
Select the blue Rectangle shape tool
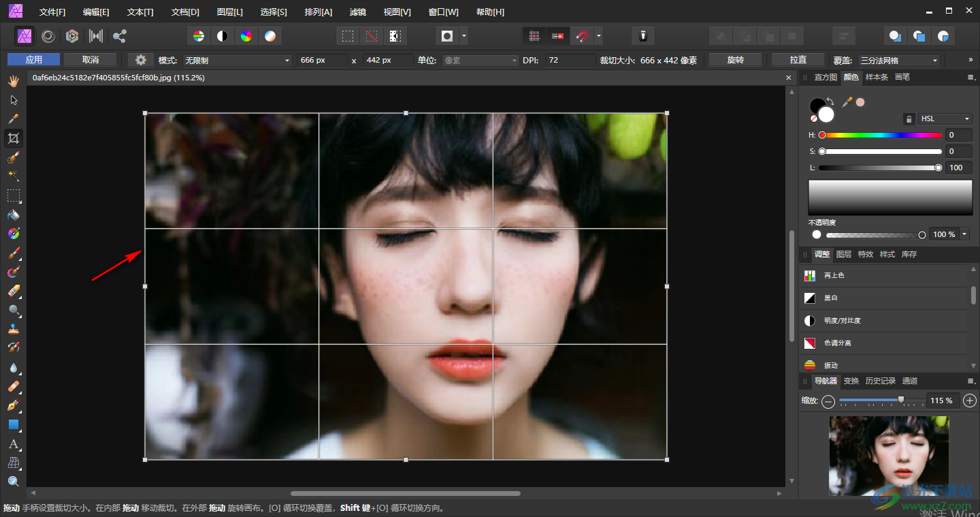[x=13, y=424]
